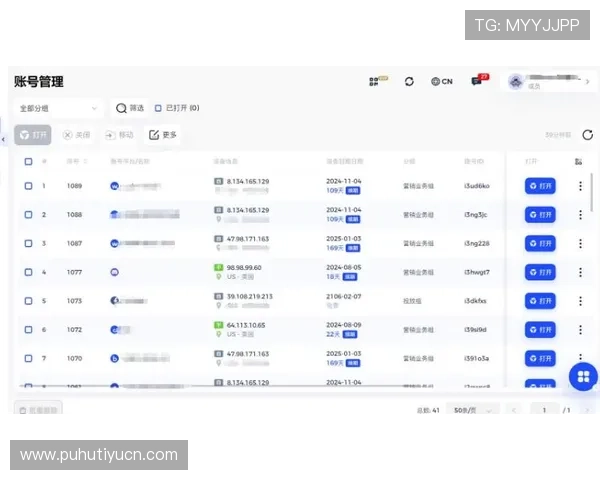Click the 筛选 filter search icon
The height and width of the screenshot is (480, 600).
click(122, 108)
